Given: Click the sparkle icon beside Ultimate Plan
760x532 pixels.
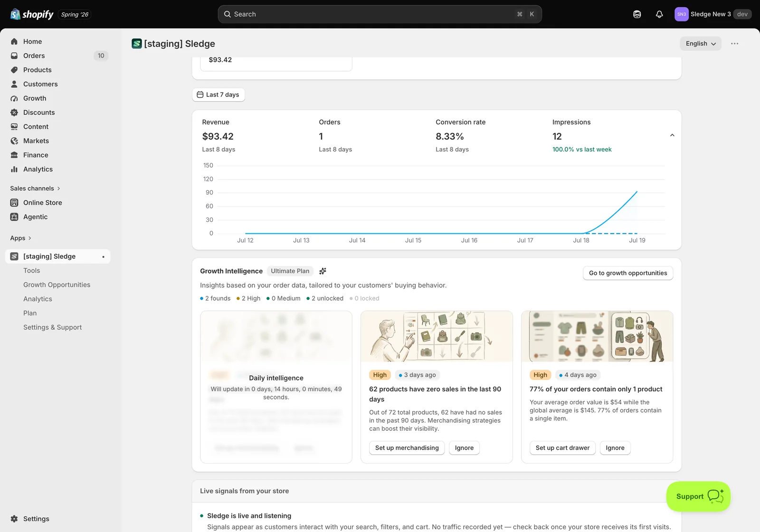Looking at the screenshot, I should click(x=323, y=271).
